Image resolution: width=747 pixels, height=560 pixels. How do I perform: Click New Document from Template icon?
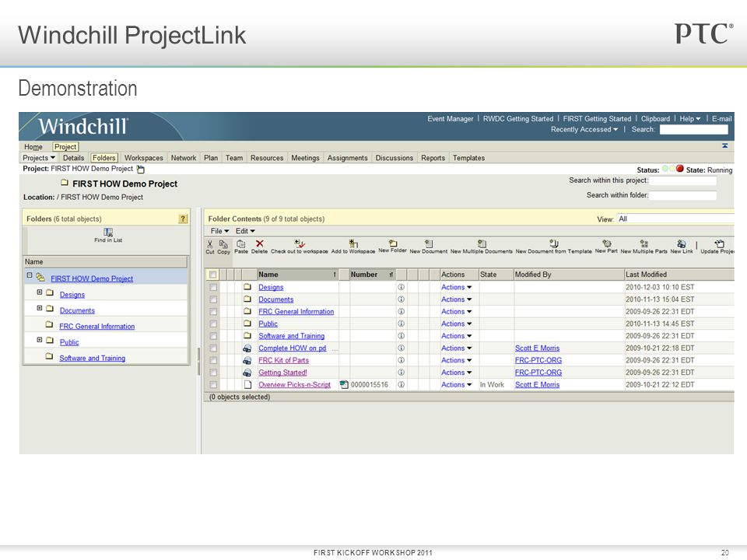coord(553,243)
